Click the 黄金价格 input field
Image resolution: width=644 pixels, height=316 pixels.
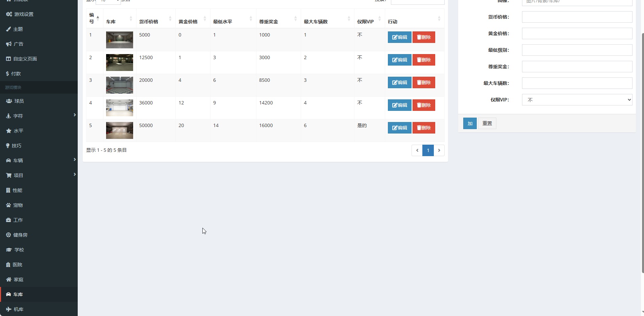click(x=577, y=33)
